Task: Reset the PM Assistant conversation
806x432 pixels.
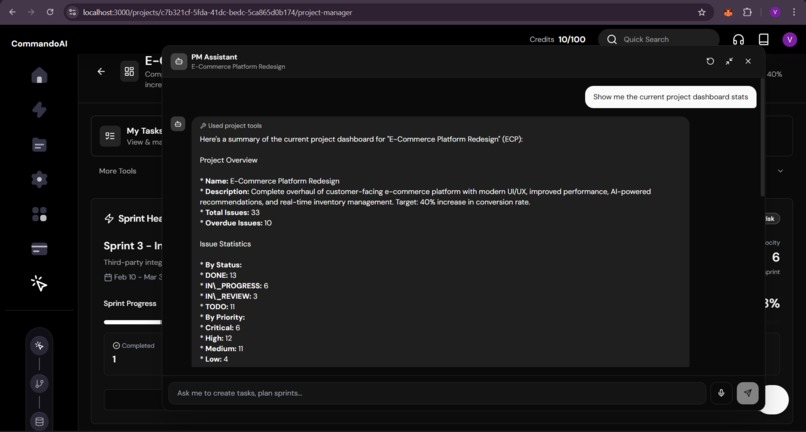Action: 710,61
